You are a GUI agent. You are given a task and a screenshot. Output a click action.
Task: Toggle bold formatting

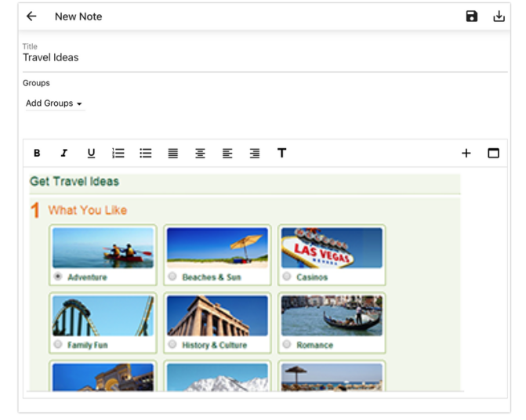pos(37,153)
